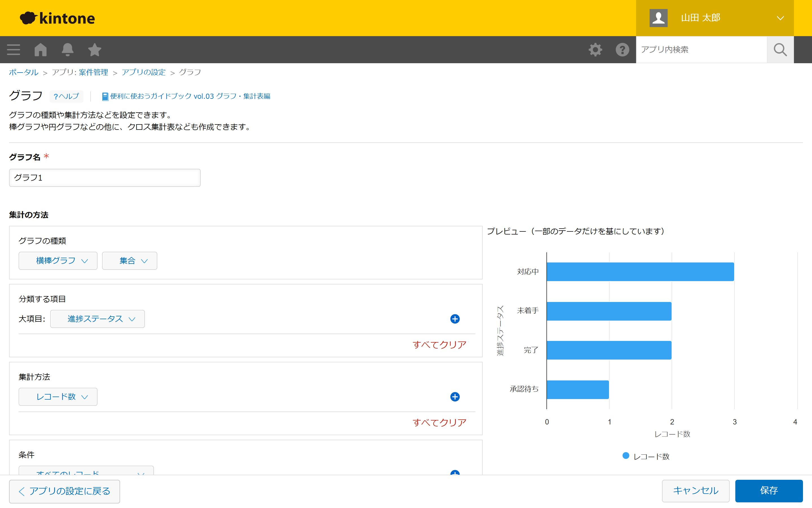Click the 完了 bar in preview
The width and height of the screenshot is (812, 508).
pos(609,350)
